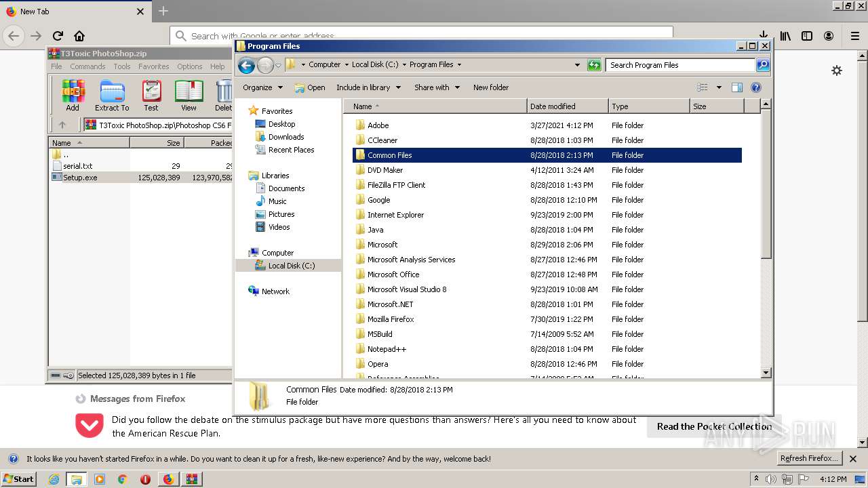Image resolution: width=868 pixels, height=488 pixels.
Task: Open Firefox hamburger menu
Action: click(855, 36)
